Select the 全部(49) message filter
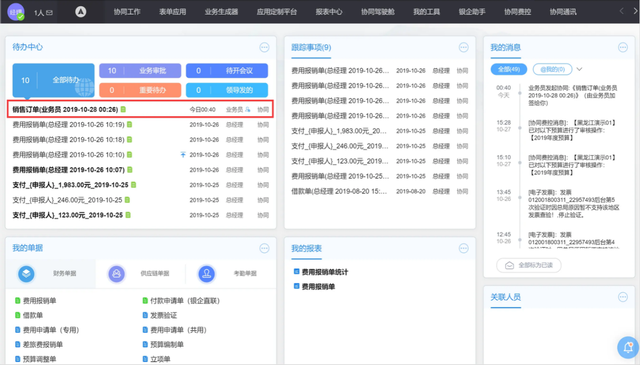 509,69
